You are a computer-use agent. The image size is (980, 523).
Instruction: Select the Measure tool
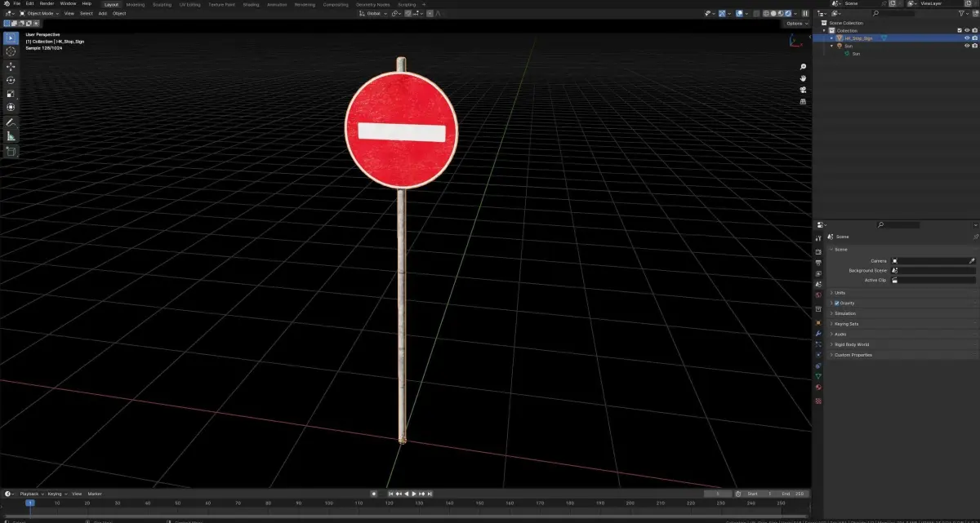[x=11, y=136]
